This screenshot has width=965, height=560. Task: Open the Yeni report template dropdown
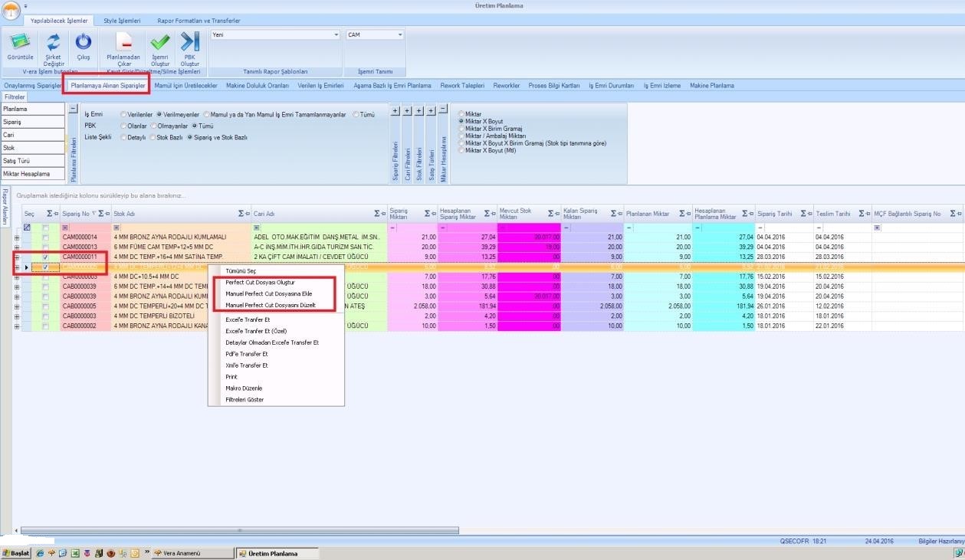tap(336, 35)
